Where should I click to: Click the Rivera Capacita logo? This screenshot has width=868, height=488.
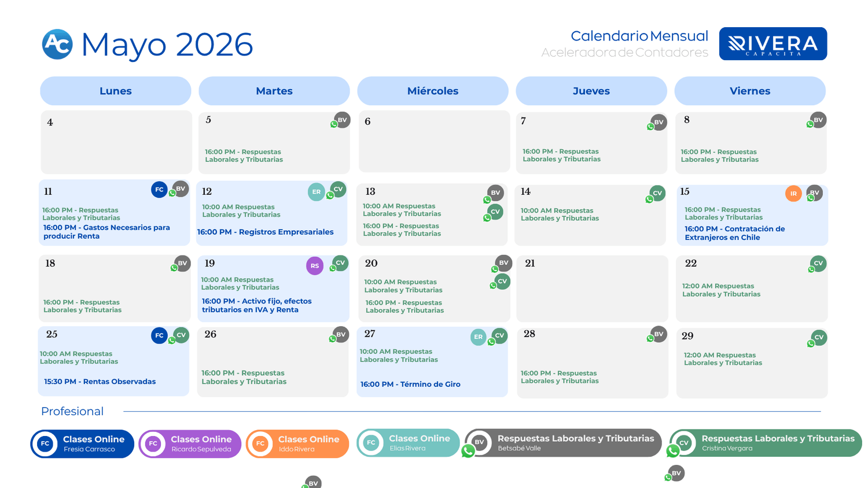pos(773,43)
